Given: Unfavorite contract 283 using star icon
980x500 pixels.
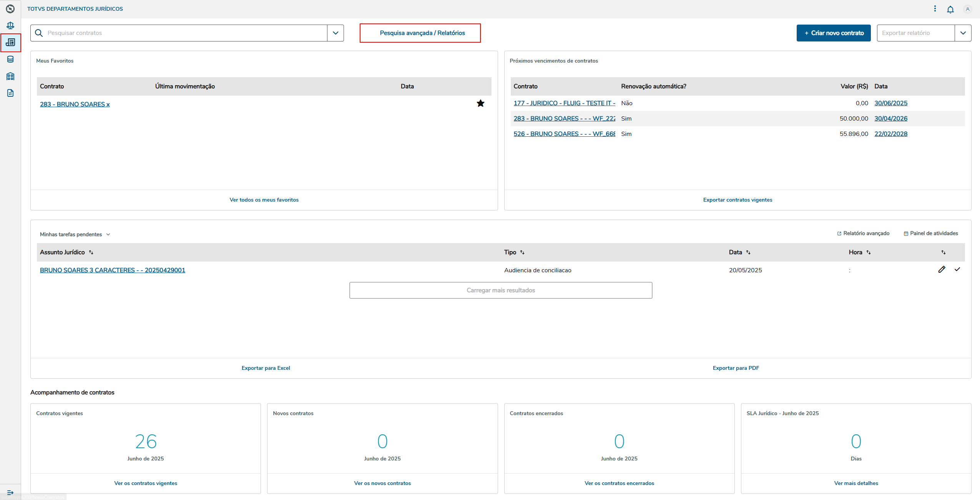Looking at the screenshot, I should tap(480, 103).
